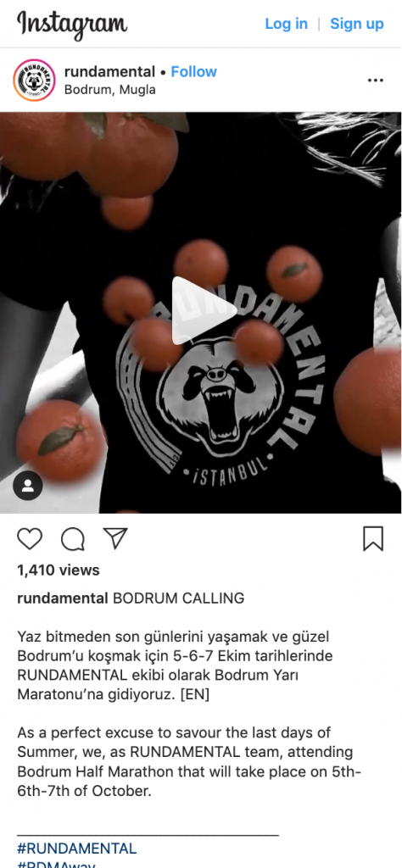
Task: Open comments via the speech bubble icon
Action: point(73,538)
